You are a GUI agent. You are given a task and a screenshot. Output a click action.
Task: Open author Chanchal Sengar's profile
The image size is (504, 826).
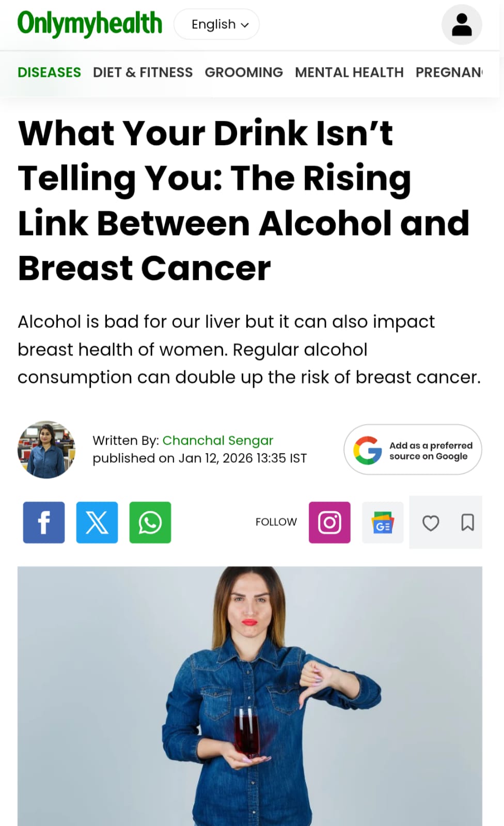pos(217,440)
